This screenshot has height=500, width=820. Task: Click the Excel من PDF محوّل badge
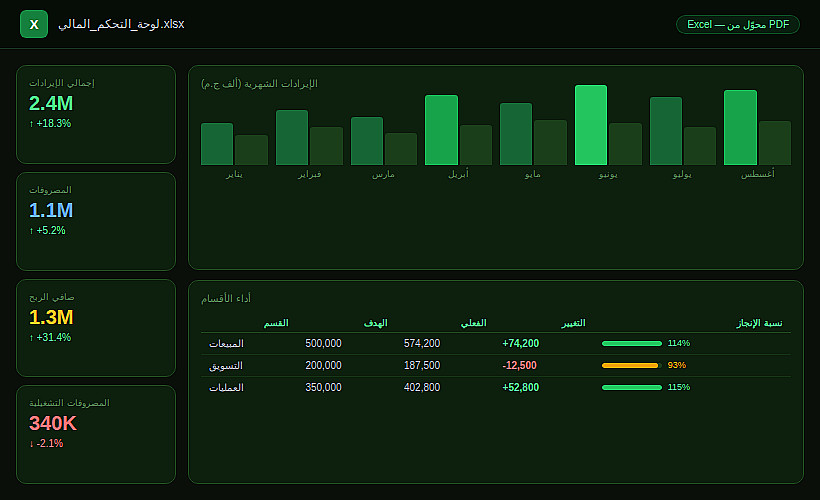[x=737, y=25]
